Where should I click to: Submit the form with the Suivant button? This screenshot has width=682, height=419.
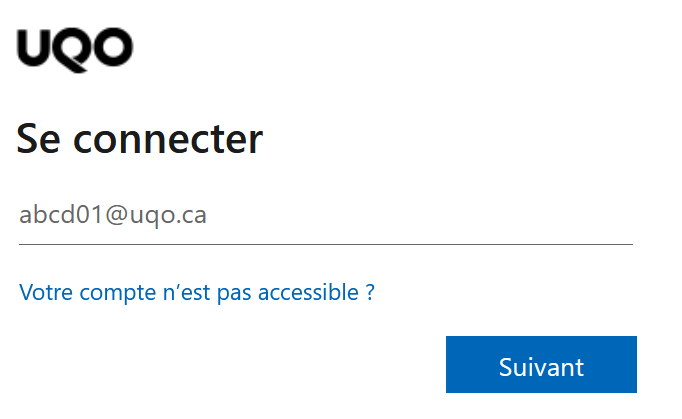coord(541,365)
